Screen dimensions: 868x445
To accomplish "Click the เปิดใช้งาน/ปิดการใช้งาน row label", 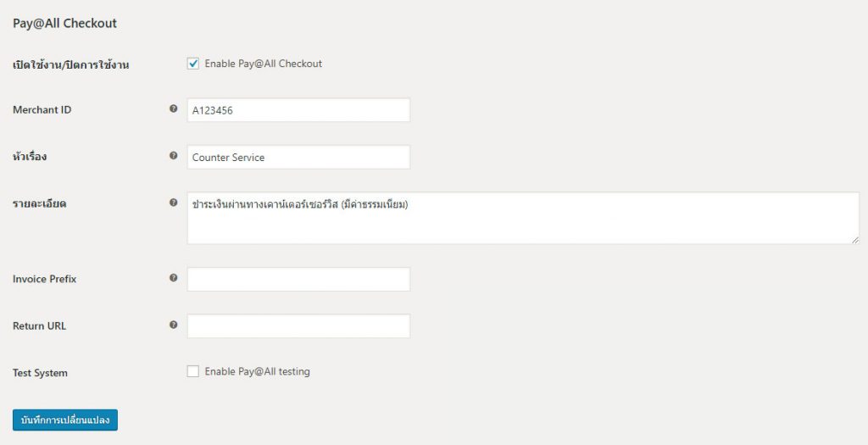I will pyautogui.click(x=71, y=64).
